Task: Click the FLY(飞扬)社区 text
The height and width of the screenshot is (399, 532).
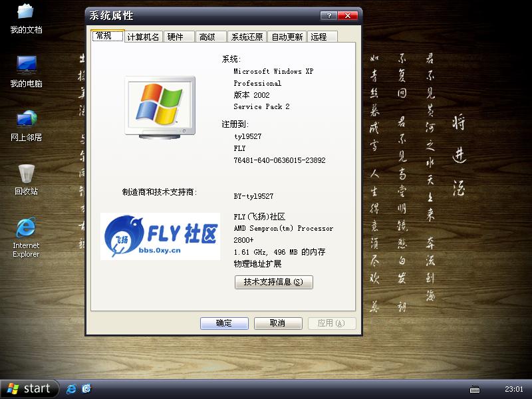Action: click(x=259, y=217)
